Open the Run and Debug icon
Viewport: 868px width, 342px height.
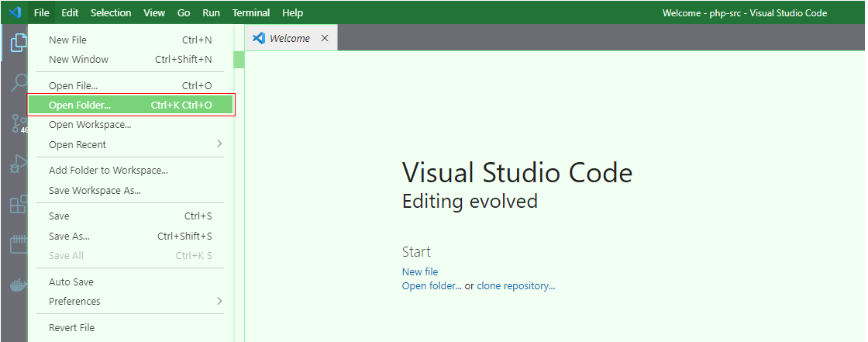point(19,164)
